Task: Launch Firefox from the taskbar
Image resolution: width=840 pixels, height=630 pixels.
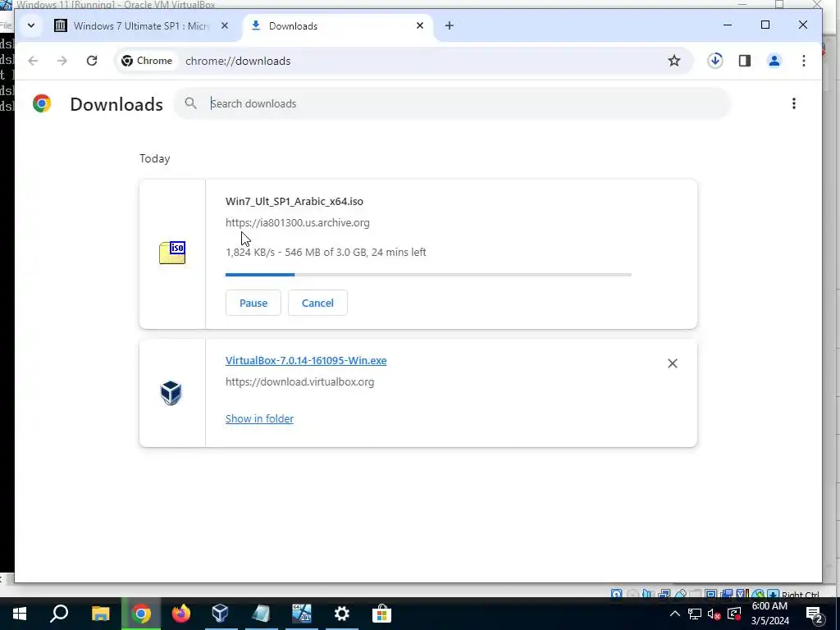Action: (x=181, y=614)
